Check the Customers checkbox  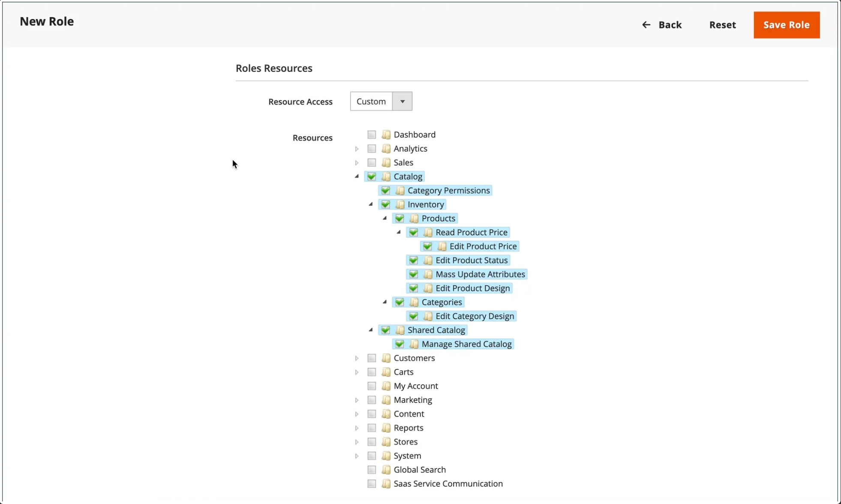(x=372, y=358)
